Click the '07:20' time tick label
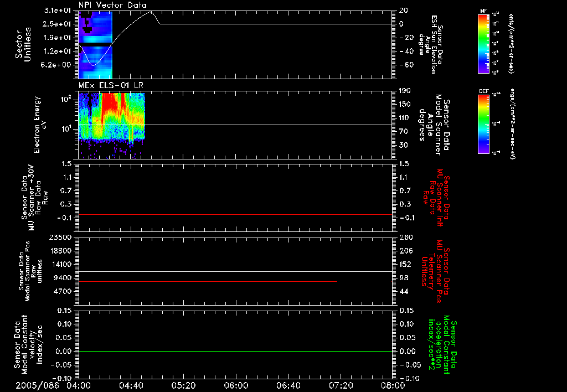Image resolution: width=567 pixels, height=392 pixels. pos(341,385)
